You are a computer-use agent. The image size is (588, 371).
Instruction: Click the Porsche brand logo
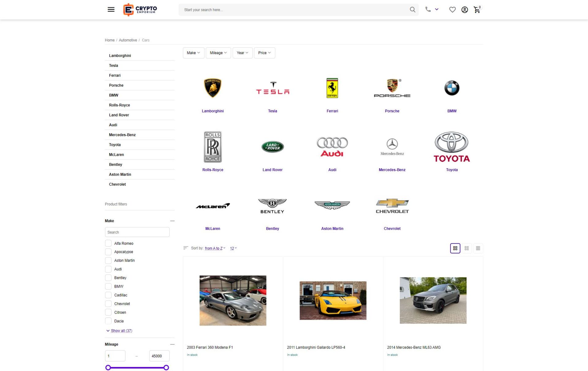(x=392, y=88)
